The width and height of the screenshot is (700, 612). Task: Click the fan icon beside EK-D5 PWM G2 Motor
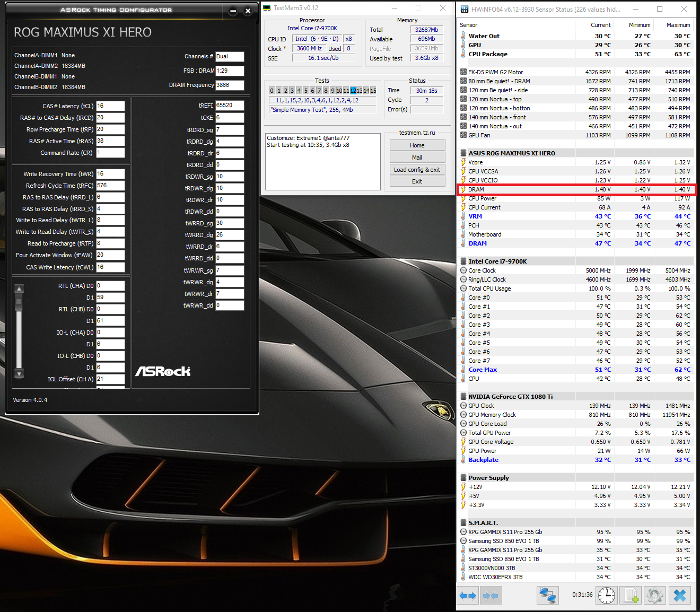click(463, 72)
